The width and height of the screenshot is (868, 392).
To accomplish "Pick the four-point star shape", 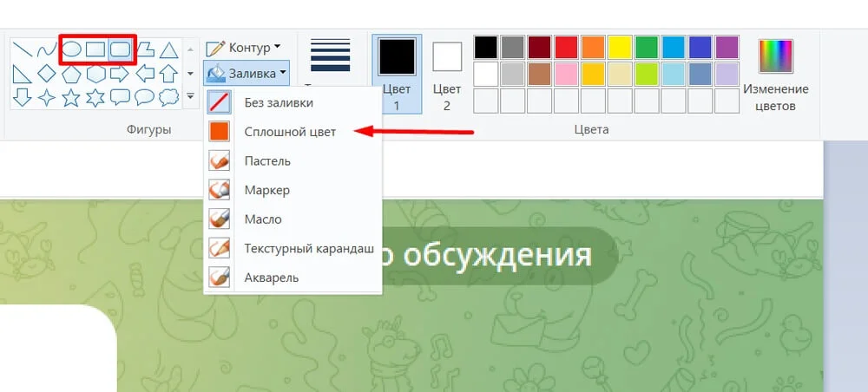I will coord(47,97).
